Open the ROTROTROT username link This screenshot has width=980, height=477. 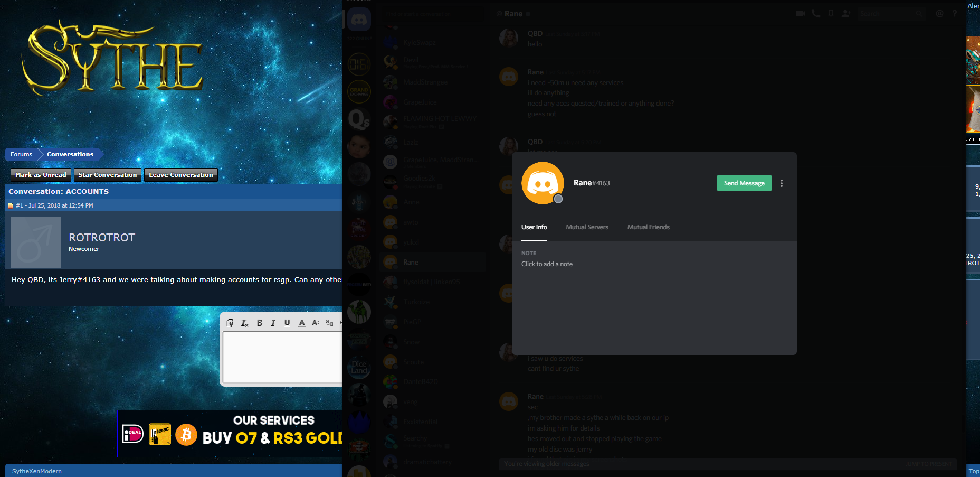(x=102, y=238)
